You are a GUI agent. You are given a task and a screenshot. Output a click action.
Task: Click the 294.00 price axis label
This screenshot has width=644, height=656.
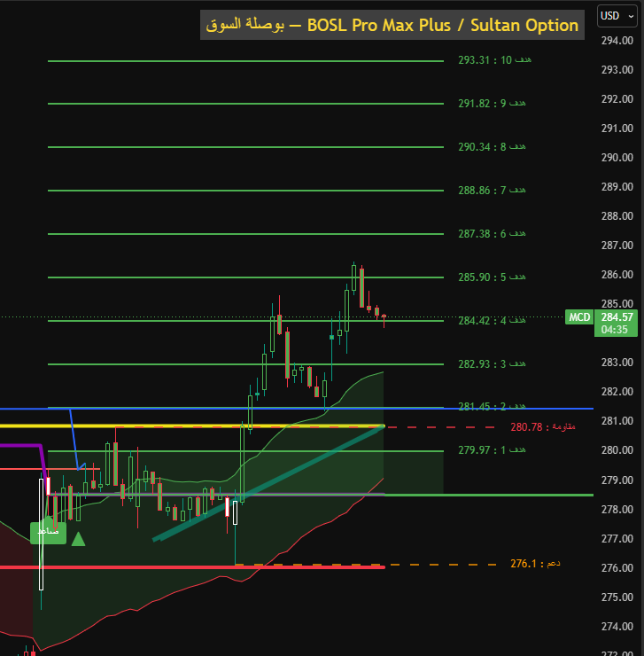pyautogui.click(x=617, y=41)
